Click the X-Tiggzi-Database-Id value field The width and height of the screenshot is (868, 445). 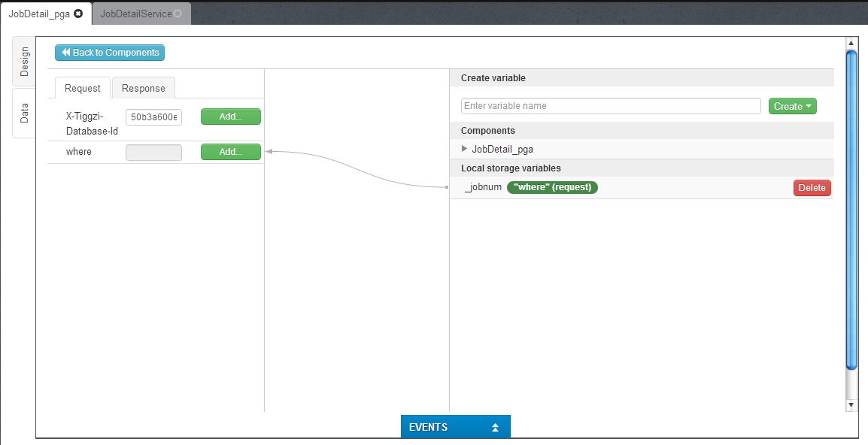coord(153,117)
